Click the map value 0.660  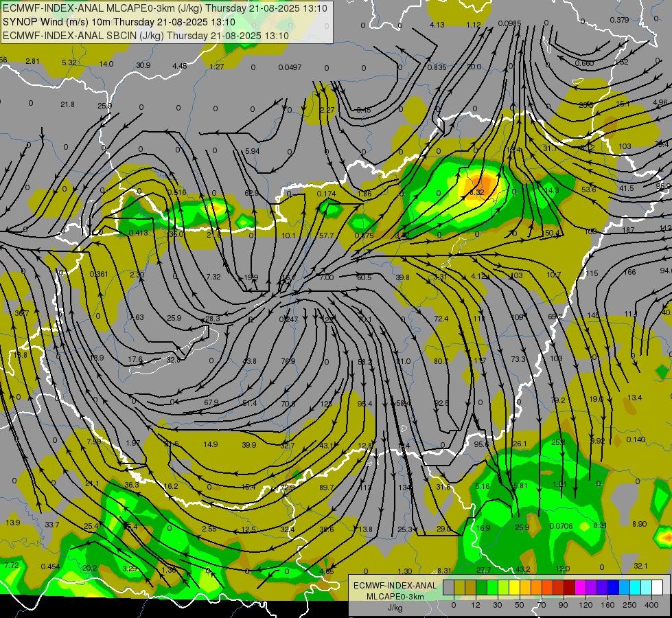point(584,63)
